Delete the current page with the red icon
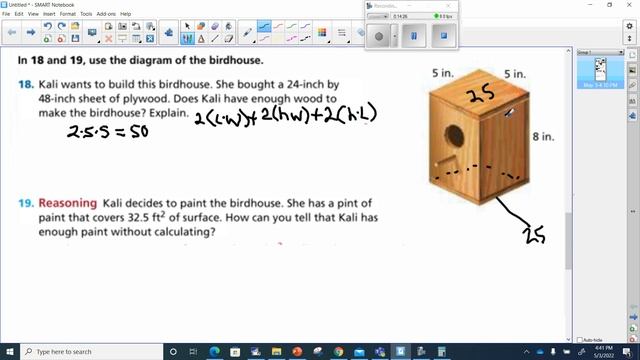This screenshot has width=640, height=360. pyautogui.click(x=61, y=39)
